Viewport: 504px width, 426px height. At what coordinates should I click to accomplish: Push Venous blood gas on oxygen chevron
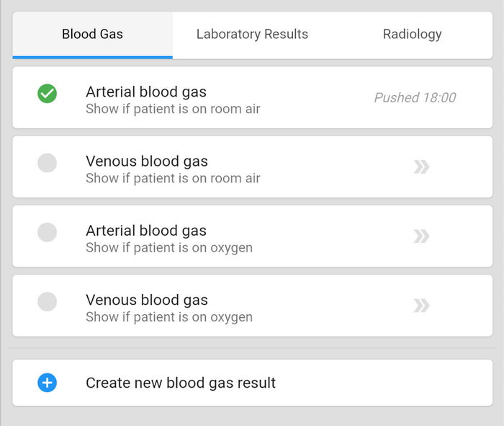pos(421,306)
